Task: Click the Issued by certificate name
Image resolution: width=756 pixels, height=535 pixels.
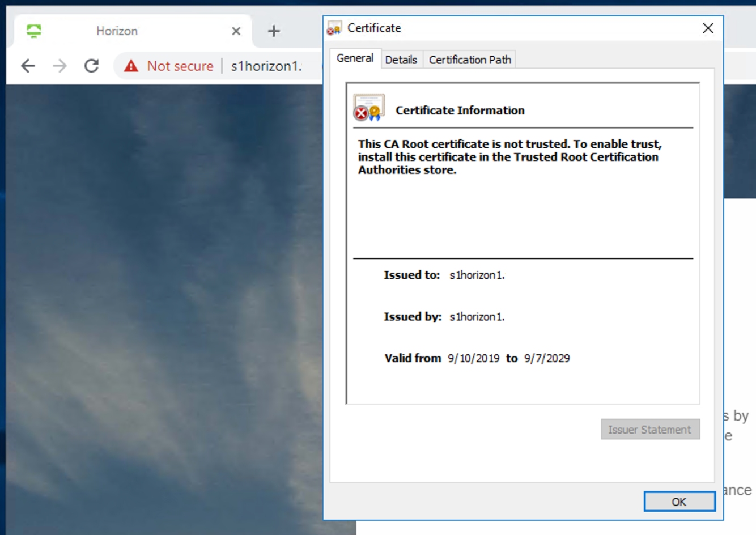Action: (477, 316)
